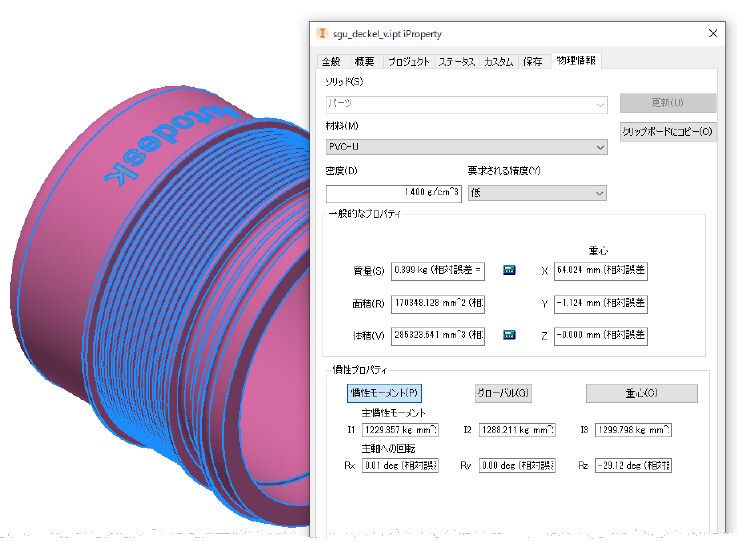Click the Inventor icon in dialog title
This screenshot has height=542, width=737.
(x=322, y=33)
